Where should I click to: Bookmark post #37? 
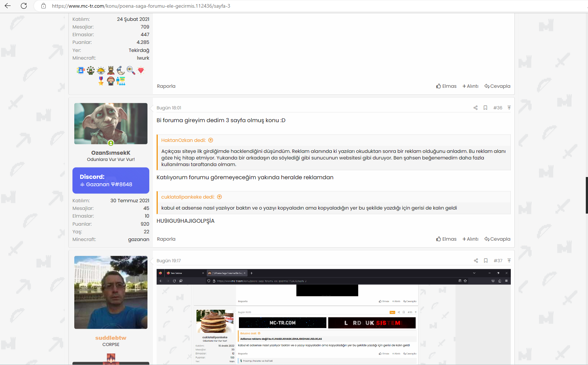tap(486, 261)
